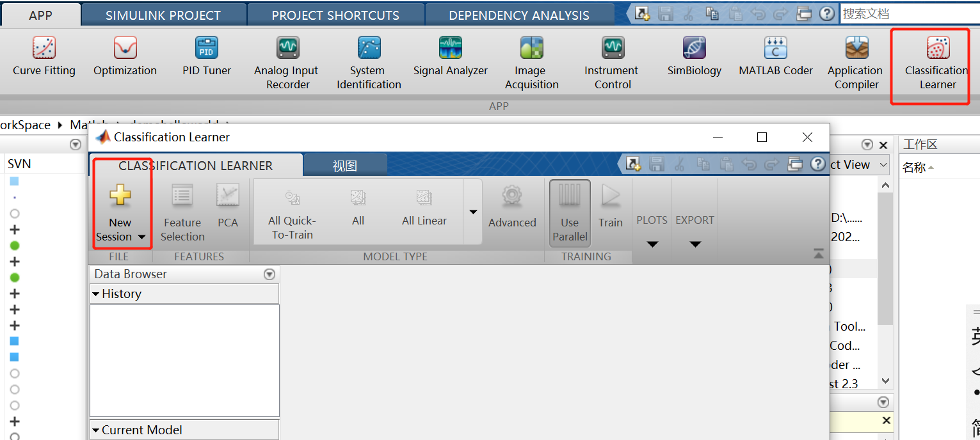
Task: Switch to the 视图 tab
Action: [x=345, y=166]
